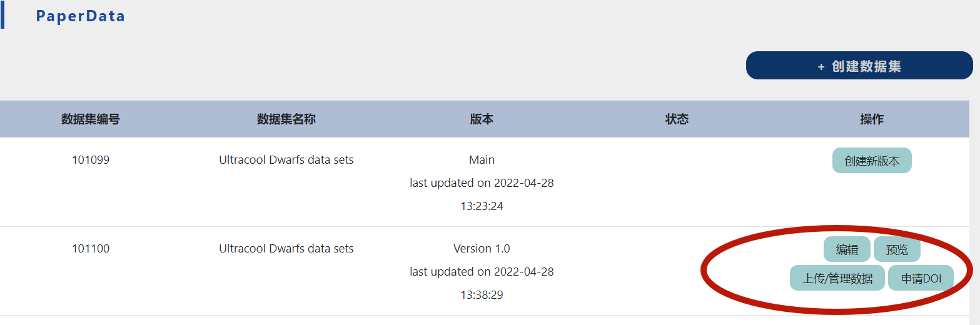The image size is (980, 325).
Task: Click the 数据集名称 column header
Action: 286,119
